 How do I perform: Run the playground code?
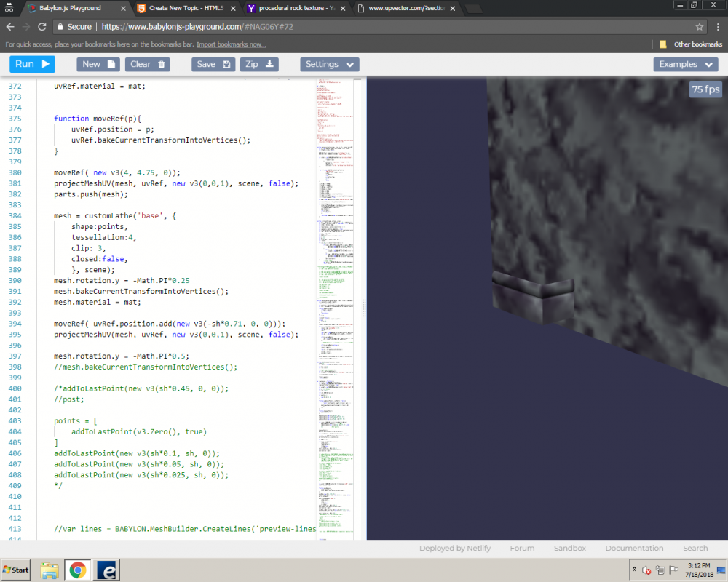pos(32,64)
